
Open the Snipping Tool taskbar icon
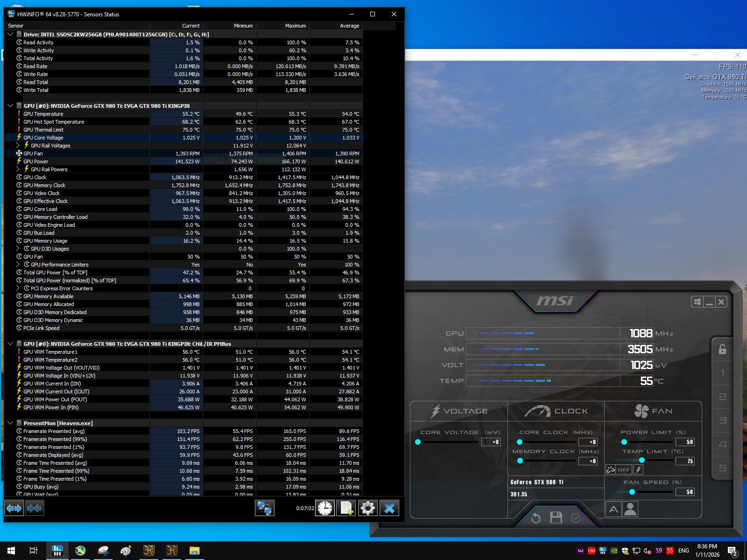point(103,551)
